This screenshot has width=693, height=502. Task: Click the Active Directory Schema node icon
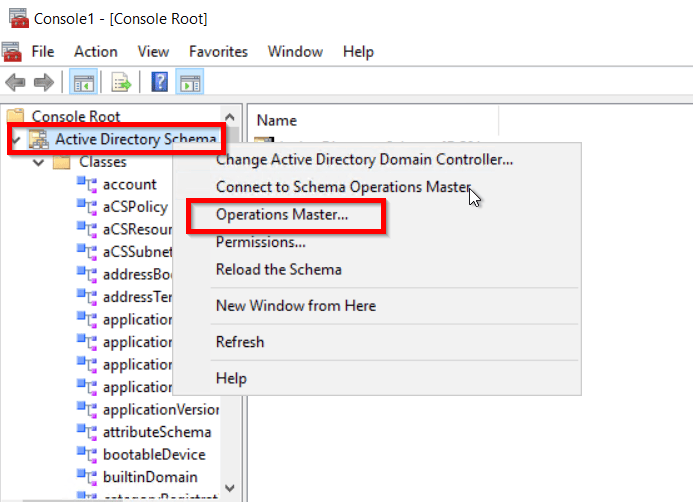click(38, 139)
